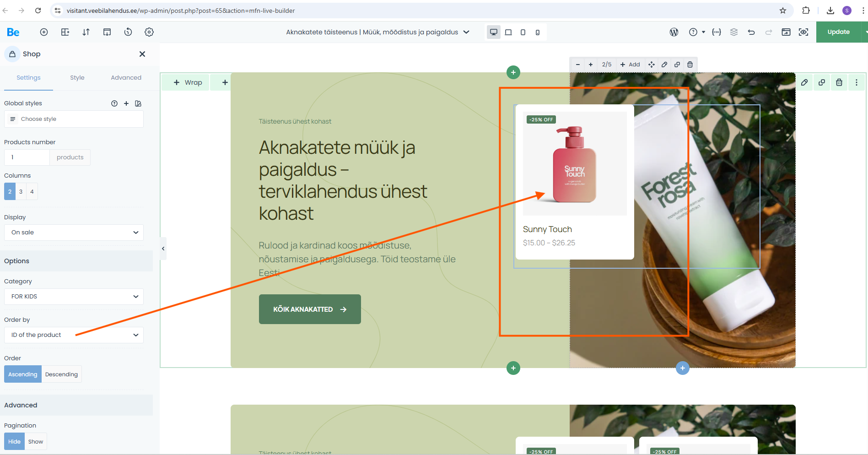
Task: Click the undo arrow in top toolbar
Action: 751,32
